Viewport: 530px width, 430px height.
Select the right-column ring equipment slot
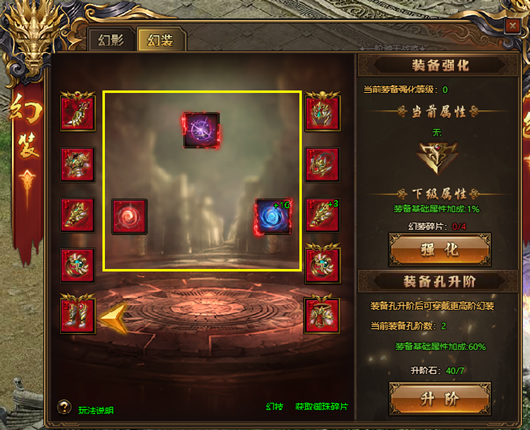coord(322,265)
